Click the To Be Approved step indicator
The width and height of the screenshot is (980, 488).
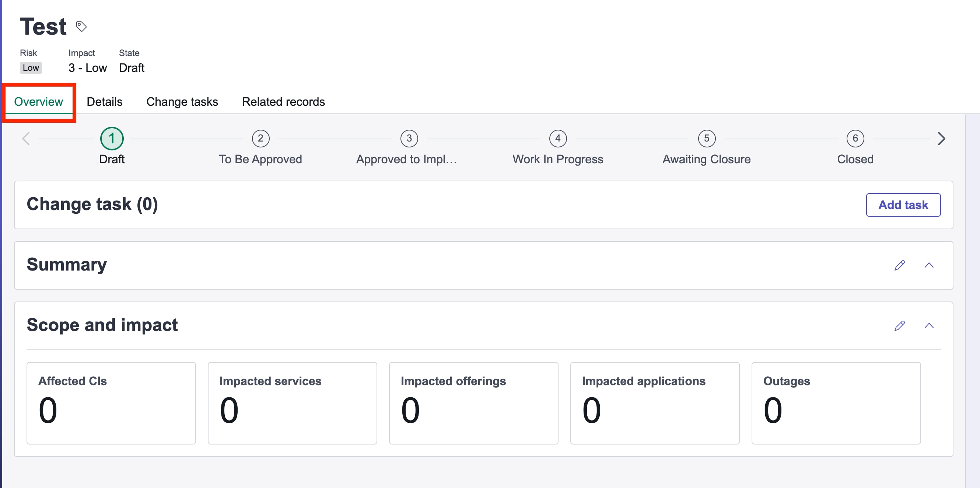260,139
